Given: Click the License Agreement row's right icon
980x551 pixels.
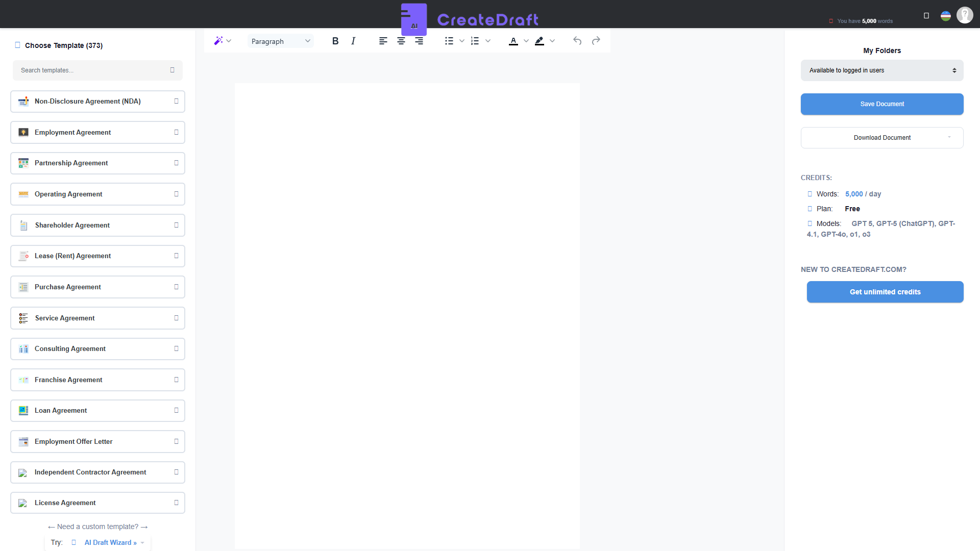Looking at the screenshot, I should click(177, 503).
